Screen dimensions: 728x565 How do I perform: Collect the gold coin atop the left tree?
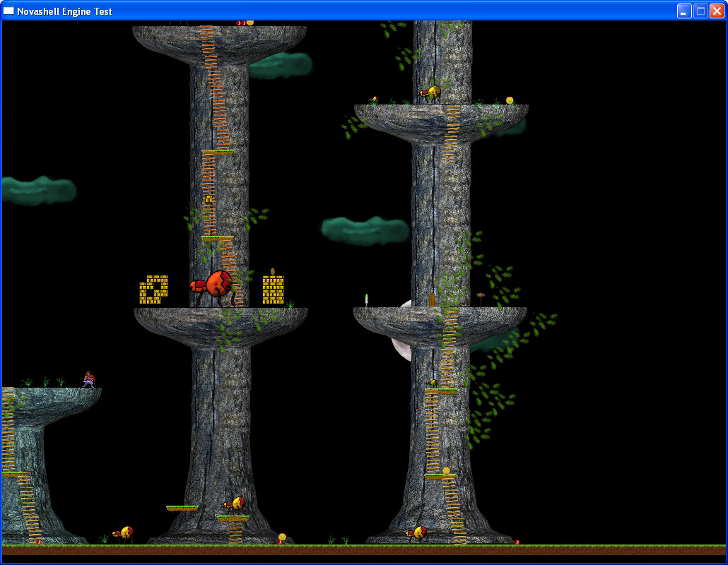click(249, 23)
